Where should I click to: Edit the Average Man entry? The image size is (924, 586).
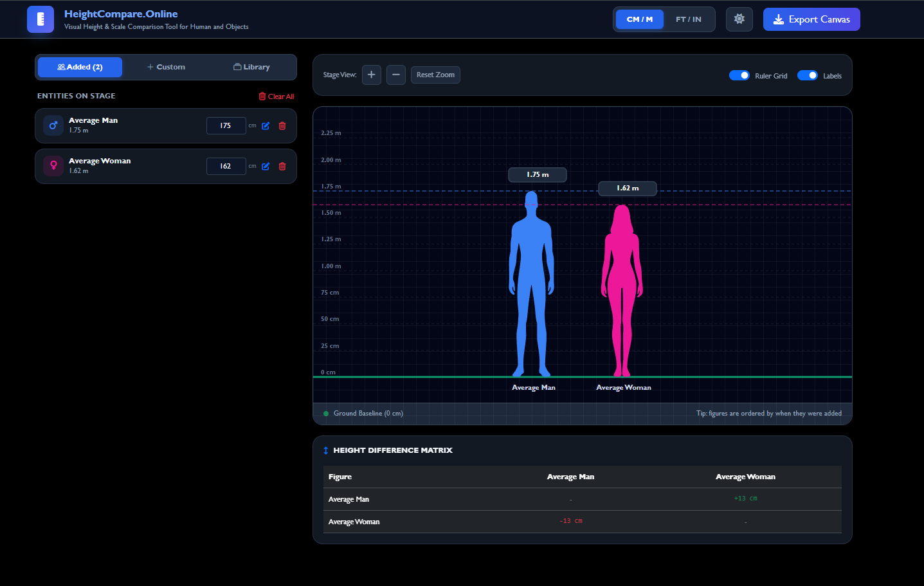[266, 126]
